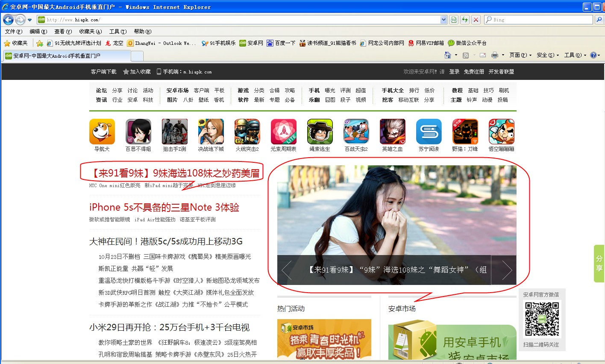Open the 小米29日再开抢 headline
The height and width of the screenshot is (364, 605).
(169, 327)
